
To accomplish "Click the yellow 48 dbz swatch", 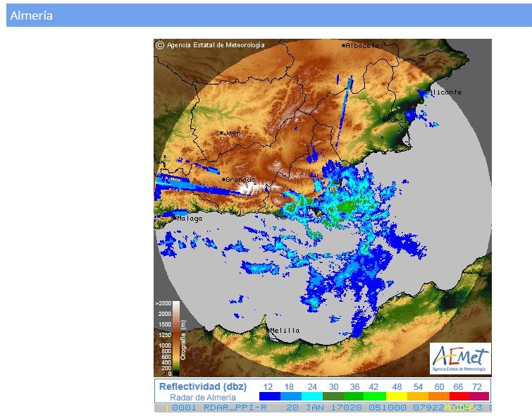I will pos(398,398).
